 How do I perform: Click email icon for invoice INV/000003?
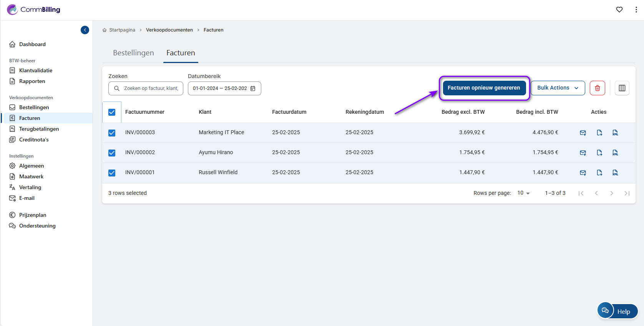point(583,133)
